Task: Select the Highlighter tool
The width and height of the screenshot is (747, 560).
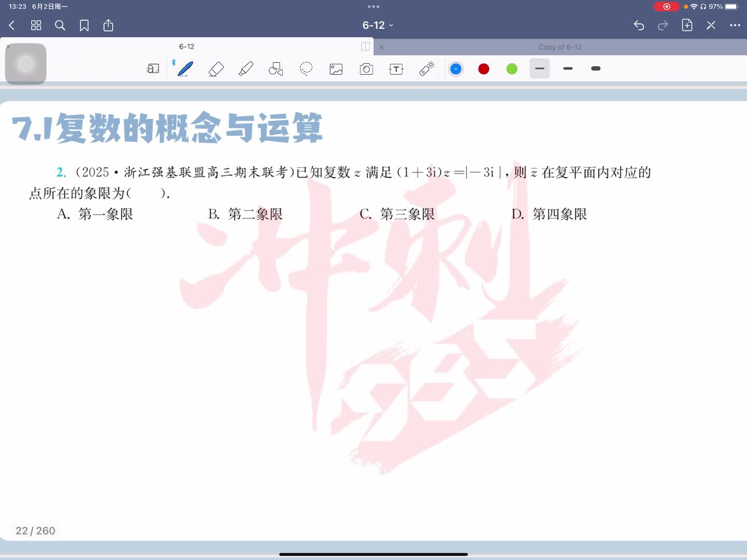Action: pyautogui.click(x=246, y=69)
